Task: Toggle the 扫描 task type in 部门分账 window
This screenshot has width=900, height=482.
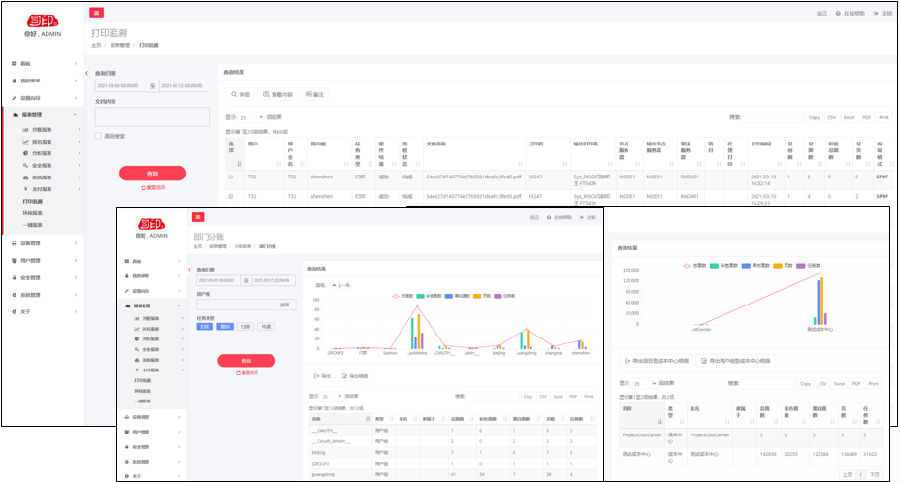Action: coord(246,326)
